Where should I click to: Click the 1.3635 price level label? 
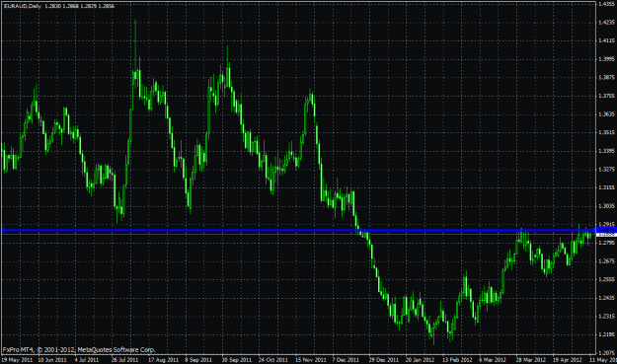point(606,114)
